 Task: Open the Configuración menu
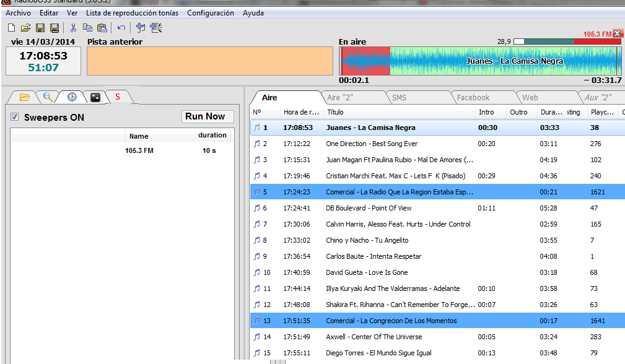coord(211,13)
